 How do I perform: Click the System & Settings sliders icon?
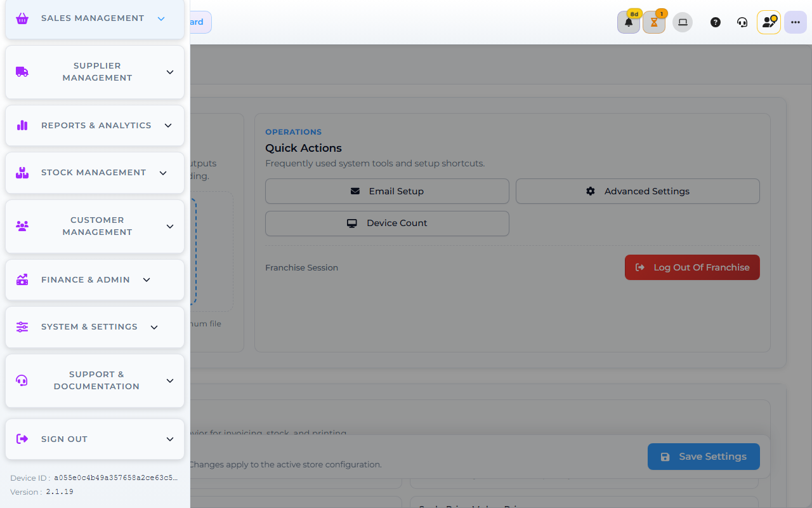(x=22, y=327)
